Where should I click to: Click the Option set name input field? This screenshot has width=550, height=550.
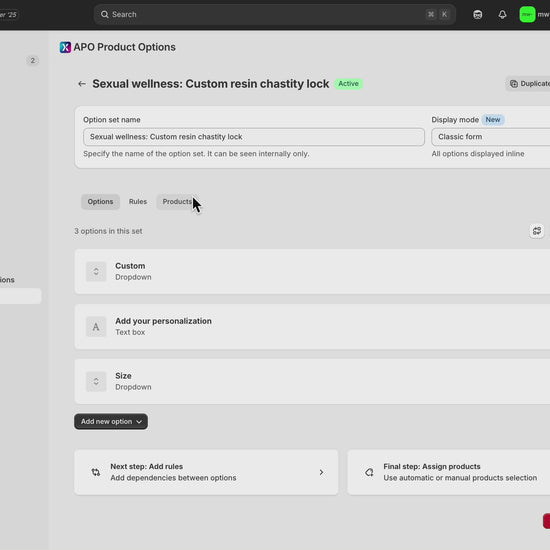point(254,137)
